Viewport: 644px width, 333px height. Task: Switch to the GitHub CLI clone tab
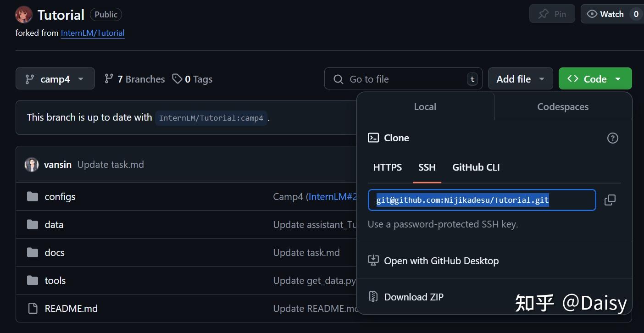point(476,167)
